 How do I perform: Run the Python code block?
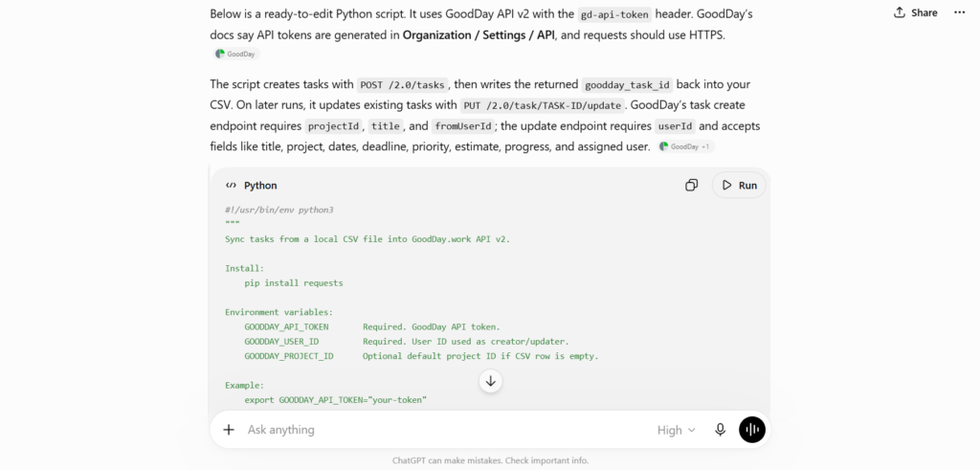pyautogui.click(x=739, y=185)
